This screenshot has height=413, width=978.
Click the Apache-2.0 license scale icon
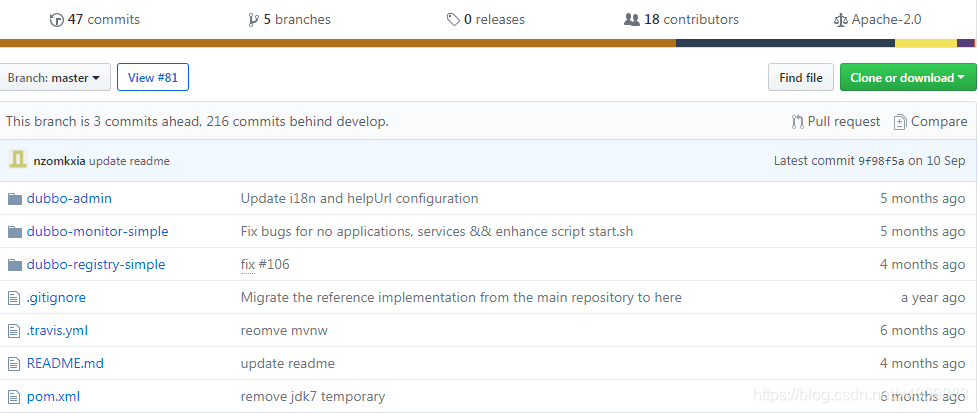coord(840,19)
